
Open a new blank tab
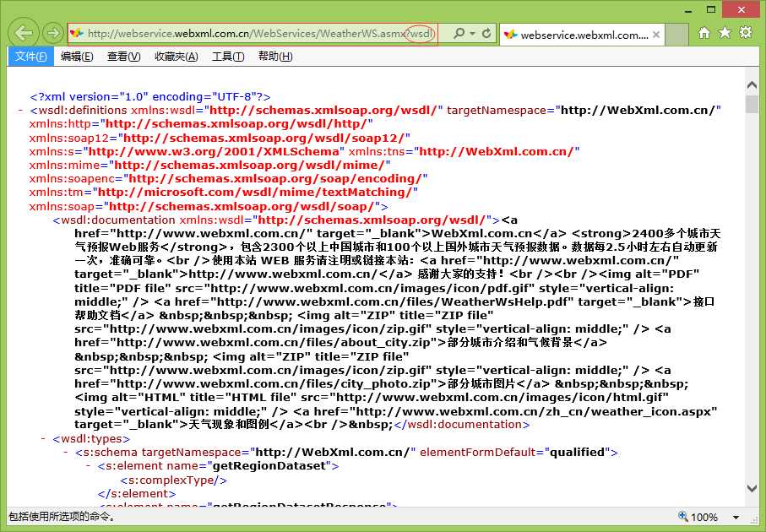pos(676,35)
